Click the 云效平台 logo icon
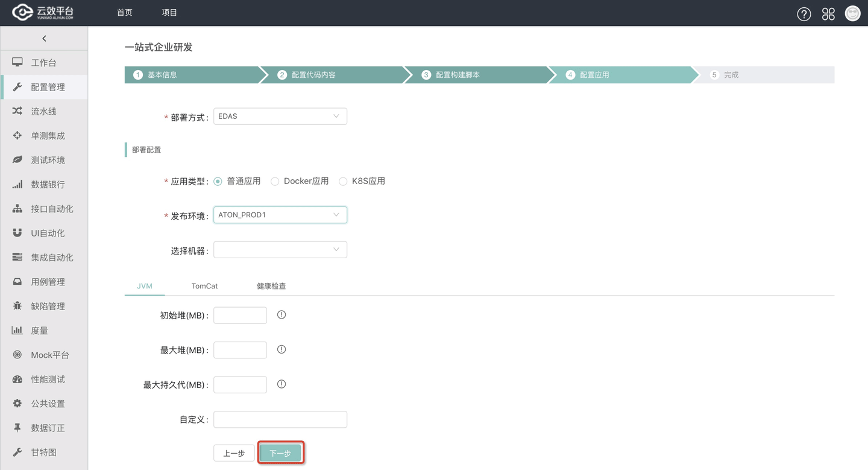This screenshot has height=470, width=868. point(23,13)
